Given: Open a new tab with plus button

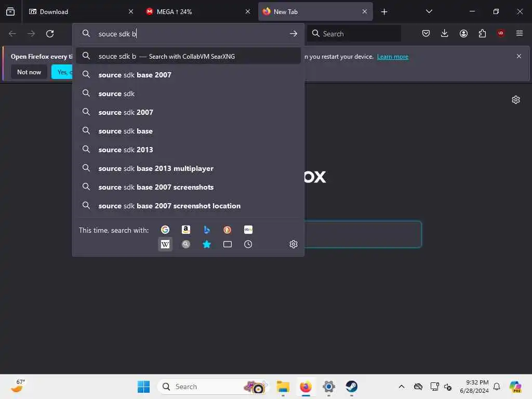Looking at the screenshot, I should pyautogui.click(x=384, y=12).
